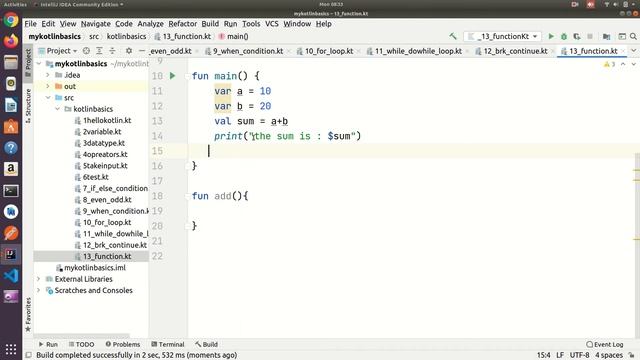
Task: Expand the out folder
Action: coord(48,86)
